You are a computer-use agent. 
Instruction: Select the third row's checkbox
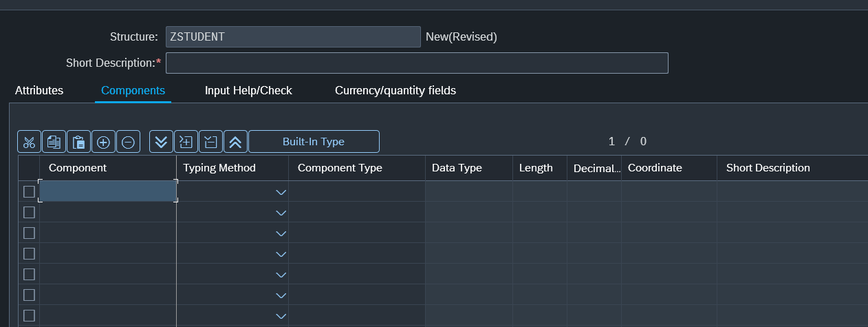[x=29, y=233]
